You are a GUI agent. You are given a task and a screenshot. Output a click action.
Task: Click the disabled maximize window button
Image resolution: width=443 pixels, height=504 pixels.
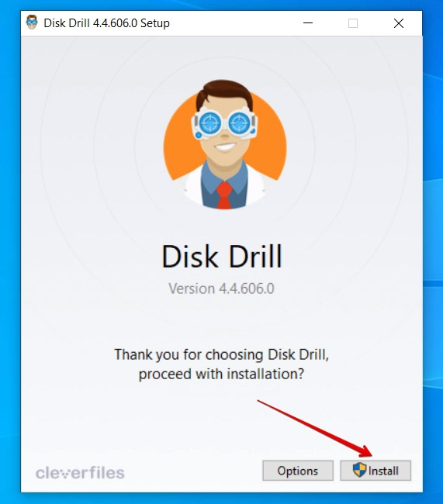coord(353,23)
